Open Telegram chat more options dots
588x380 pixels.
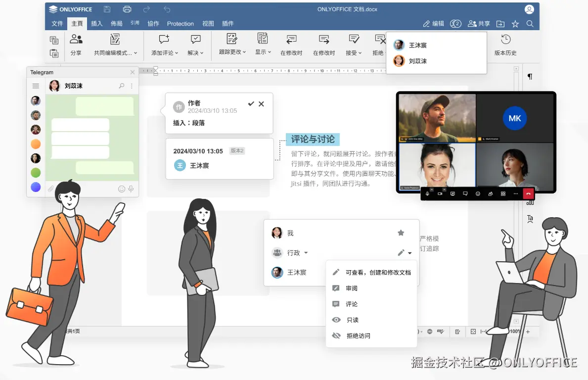[x=132, y=86]
